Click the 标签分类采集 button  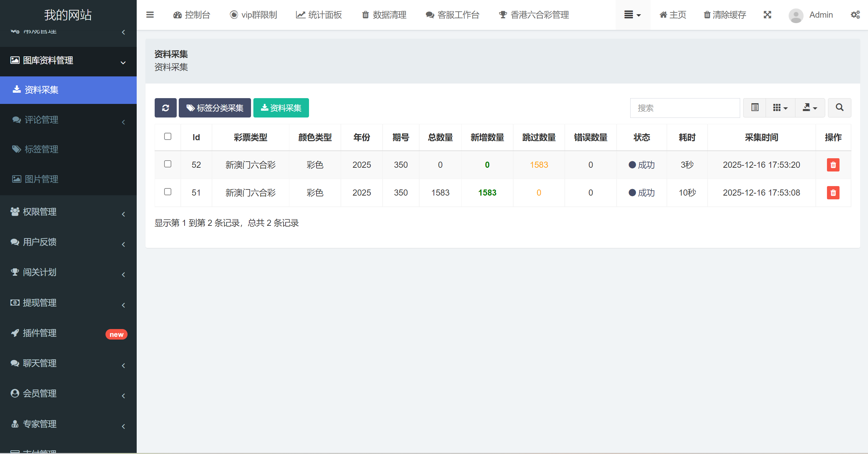click(215, 108)
